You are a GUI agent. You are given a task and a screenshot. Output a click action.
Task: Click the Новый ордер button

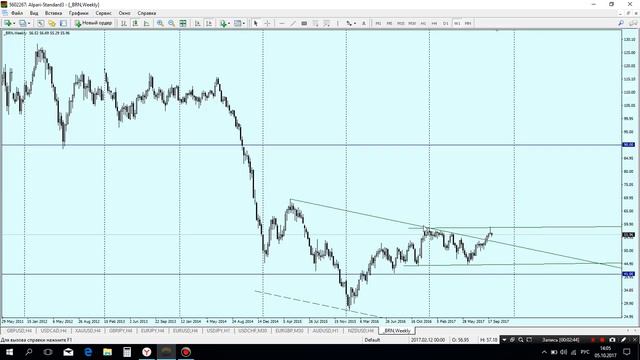(x=93, y=24)
